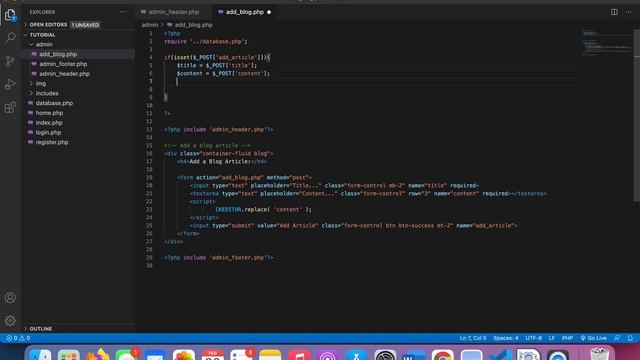
Task: Open Google Chrome from the dock
Action: pos(443,355)
